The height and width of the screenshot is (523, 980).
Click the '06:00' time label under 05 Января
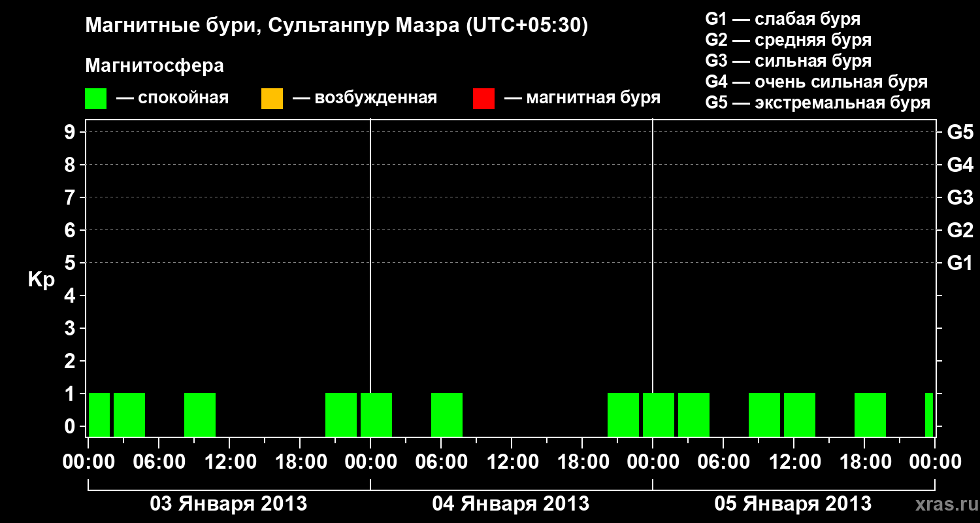tap(723, 462)
